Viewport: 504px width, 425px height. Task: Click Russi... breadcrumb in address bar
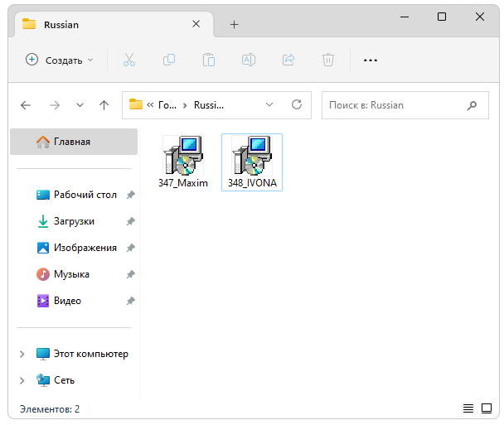coord(209,105)
